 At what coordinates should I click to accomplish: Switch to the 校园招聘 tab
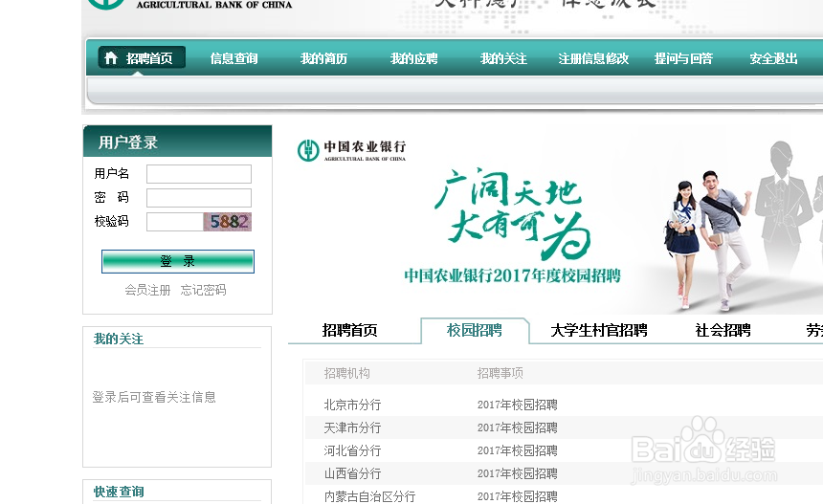click(x=475, y=330)
